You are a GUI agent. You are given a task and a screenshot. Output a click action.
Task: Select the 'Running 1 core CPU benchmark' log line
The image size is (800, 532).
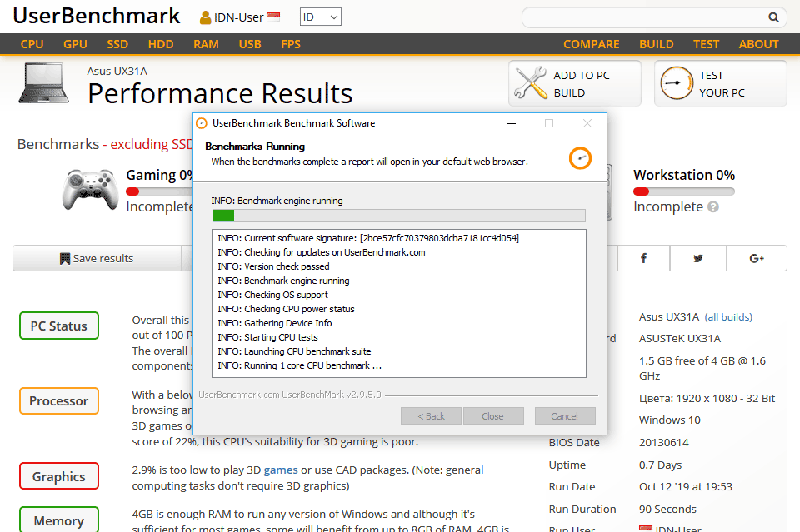point(299,365)
